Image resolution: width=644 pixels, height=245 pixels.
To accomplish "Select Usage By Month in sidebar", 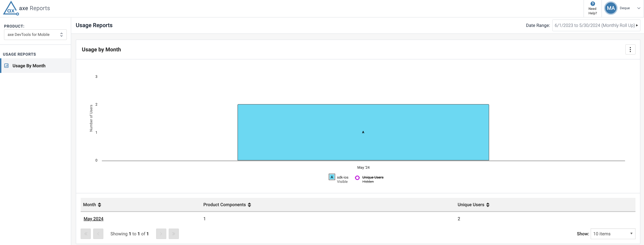I will coord(29,66).
